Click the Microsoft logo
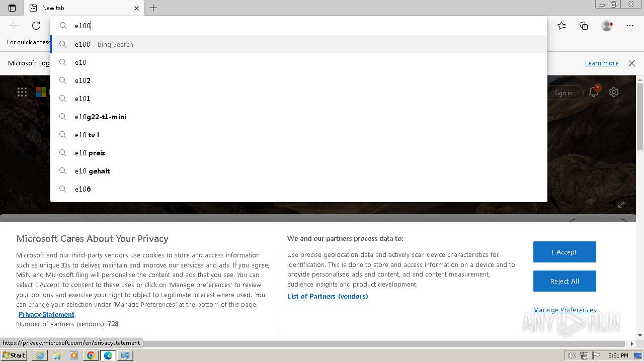The height and width of the screenshot is (362, 644). tap(41, 92)
